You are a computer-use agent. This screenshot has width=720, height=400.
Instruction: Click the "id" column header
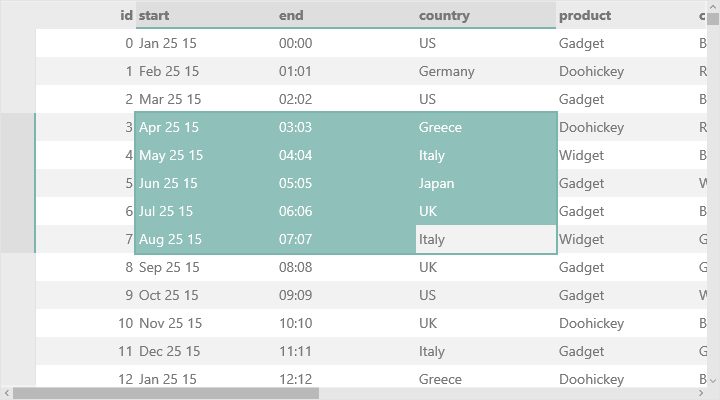pyautogui.click(x=85, y=15)
